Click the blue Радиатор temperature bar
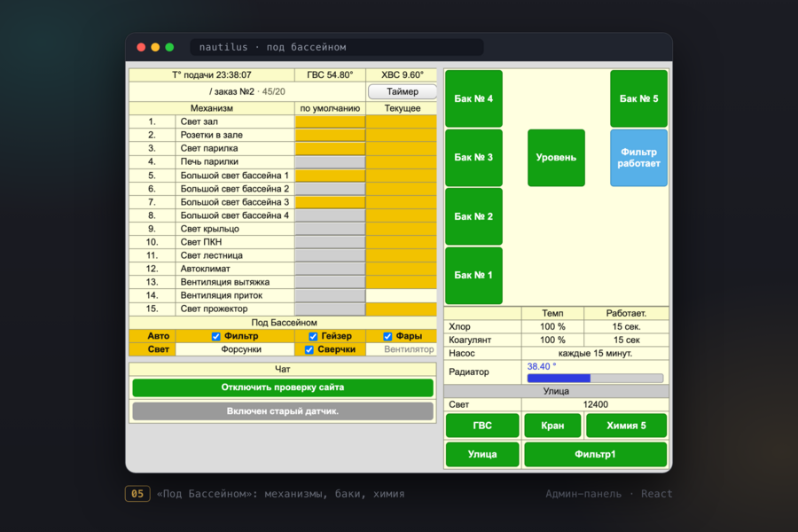The height and width of the screenshot is (532, 798). point(596,379)
